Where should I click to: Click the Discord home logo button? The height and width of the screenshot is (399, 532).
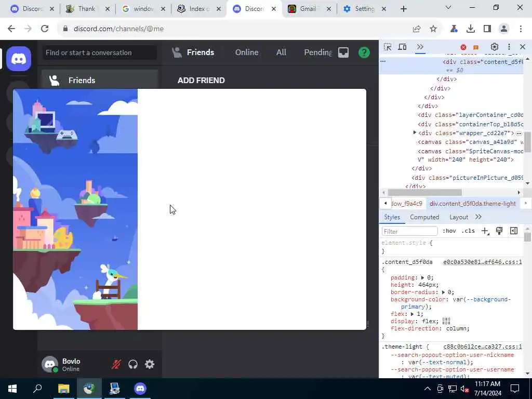(19, 59)
